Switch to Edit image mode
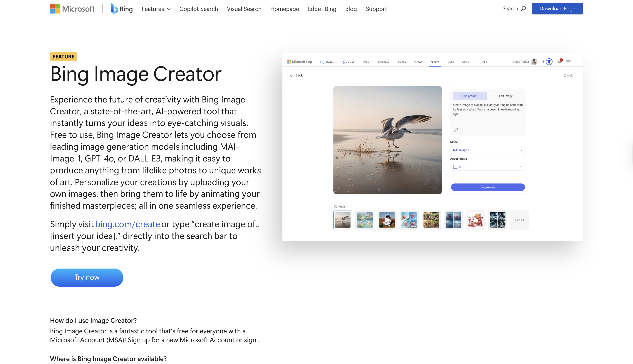The image size is (633, 364). pyautogui.click(x=505, y=96)
